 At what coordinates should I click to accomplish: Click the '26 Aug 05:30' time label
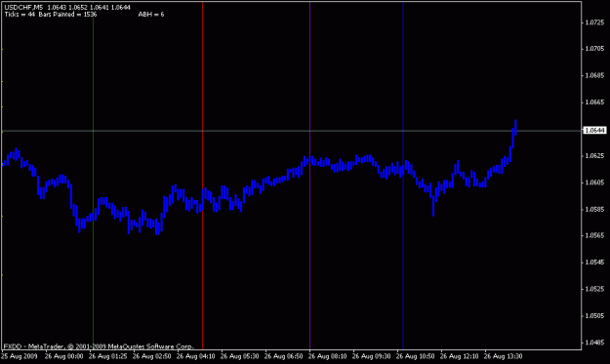[x=240, y=356]
